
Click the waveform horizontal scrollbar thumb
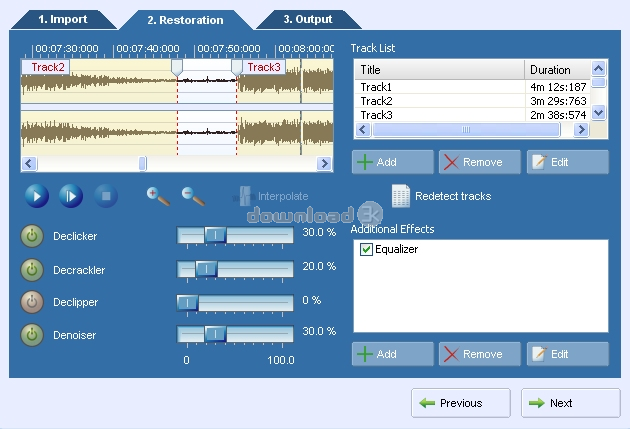[143, 164]
